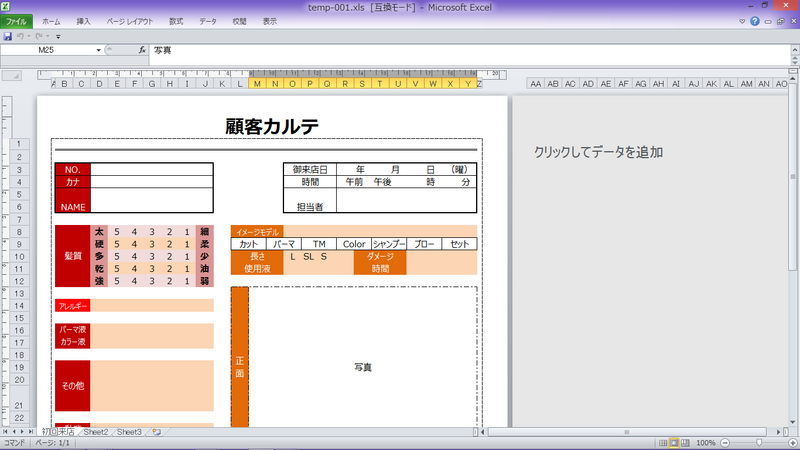Open the ファイル tab
Viewport: 800px width, 450px height.
[17, 21]
